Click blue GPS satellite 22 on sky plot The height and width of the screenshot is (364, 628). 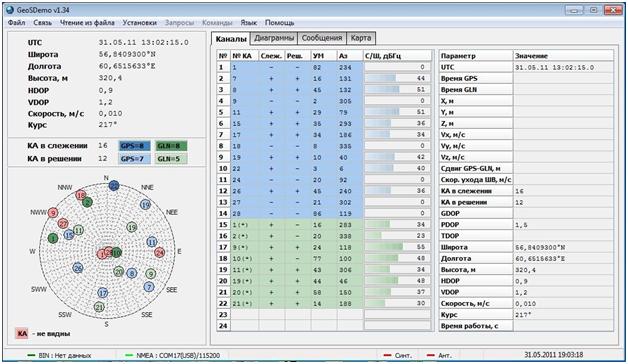(x=114, y=185)
